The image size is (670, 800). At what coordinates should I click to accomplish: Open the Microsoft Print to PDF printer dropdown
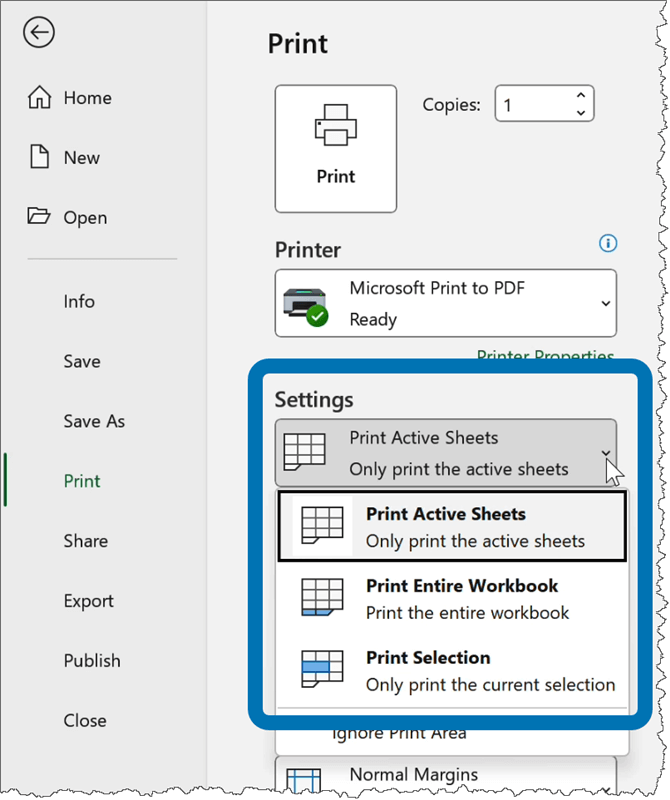pyautogui.click(x=445, y=303)
